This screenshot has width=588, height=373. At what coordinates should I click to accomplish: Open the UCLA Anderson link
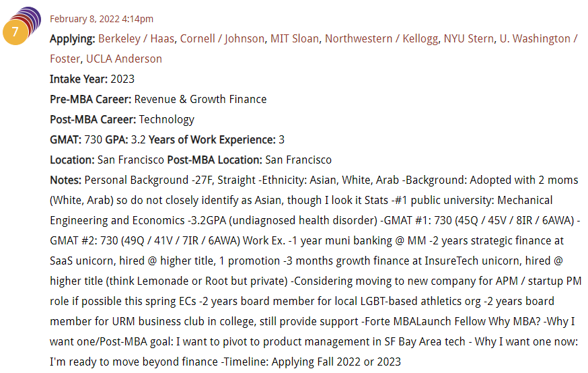click(x=124, y=59)
